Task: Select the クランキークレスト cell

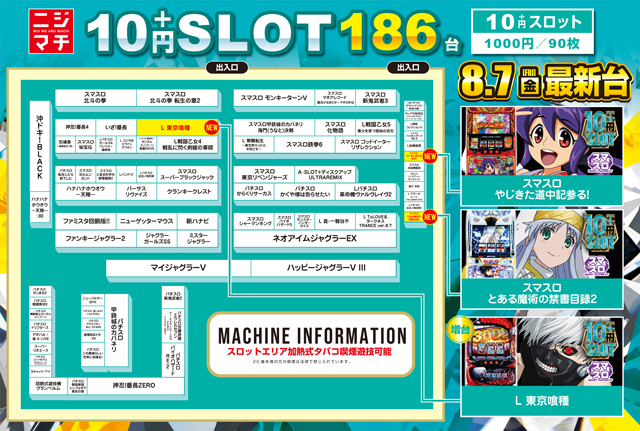Action: 187,191
